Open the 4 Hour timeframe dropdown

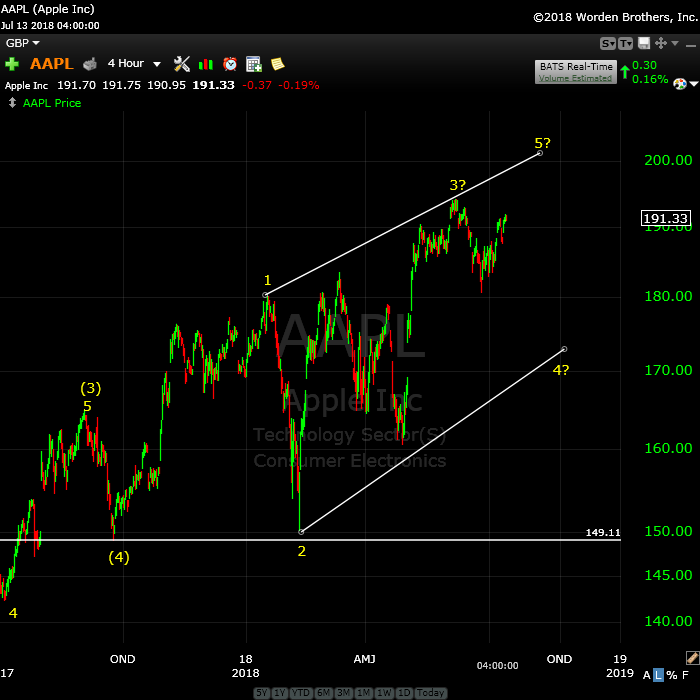(134, 63)
